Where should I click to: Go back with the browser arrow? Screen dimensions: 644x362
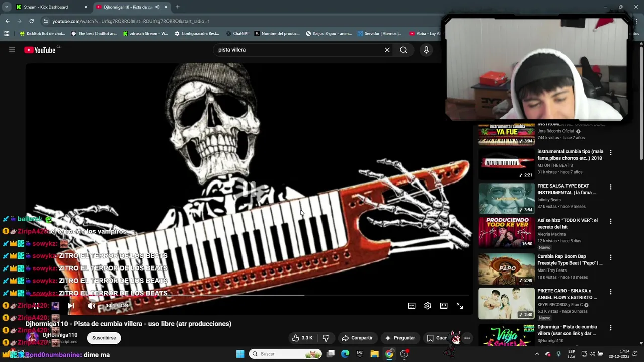7,21
